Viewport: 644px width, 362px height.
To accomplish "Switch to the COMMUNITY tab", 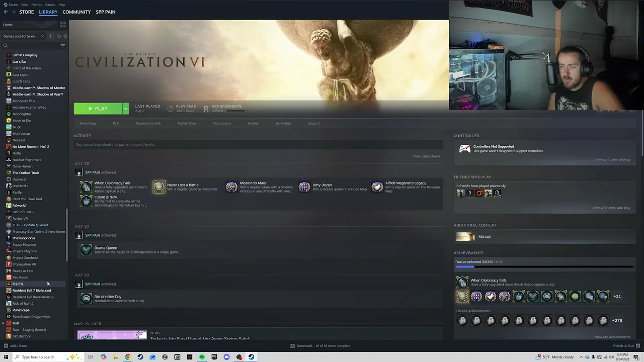I will tap(76, 12).
